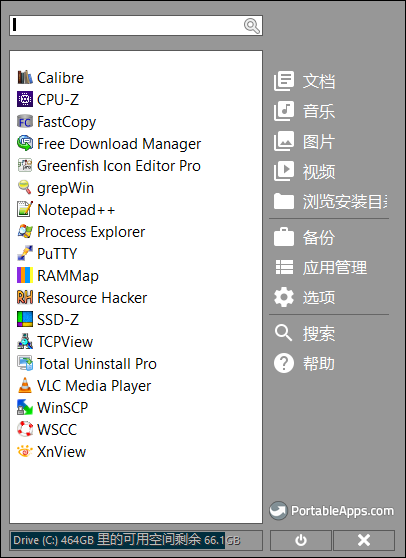The width and height of the screenshot is (406, 558).
Task: Open 应用管理 apps management menu
Action: (320, 268)
